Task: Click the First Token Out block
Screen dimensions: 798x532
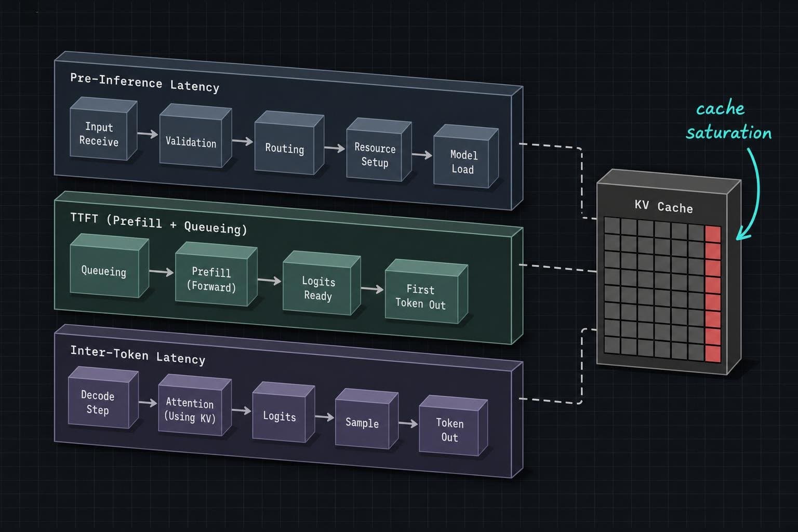Action: (427, 291)
